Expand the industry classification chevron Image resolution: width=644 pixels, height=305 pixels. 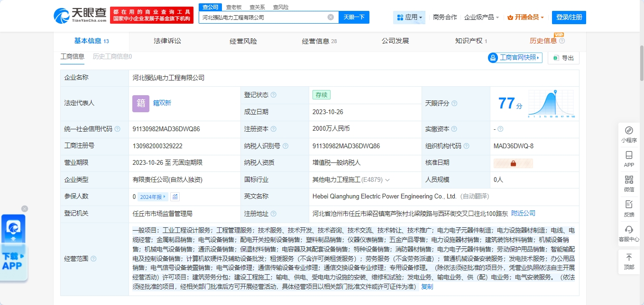coord(387,180)
